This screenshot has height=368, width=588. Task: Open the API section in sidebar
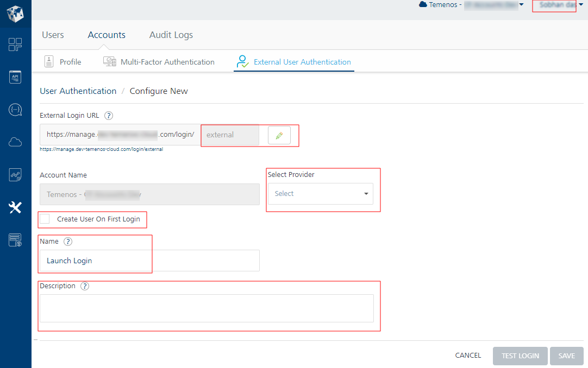point(15,77)
